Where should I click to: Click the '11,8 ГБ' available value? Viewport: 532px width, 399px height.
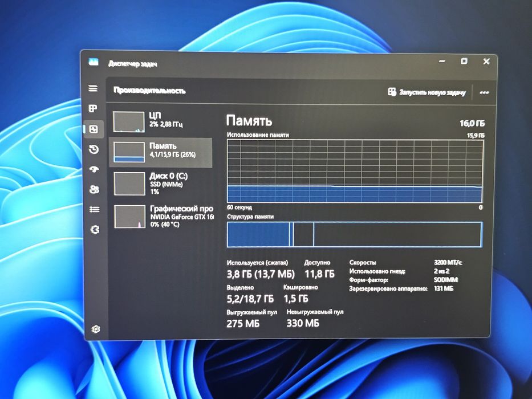click(x=319, y=274)
